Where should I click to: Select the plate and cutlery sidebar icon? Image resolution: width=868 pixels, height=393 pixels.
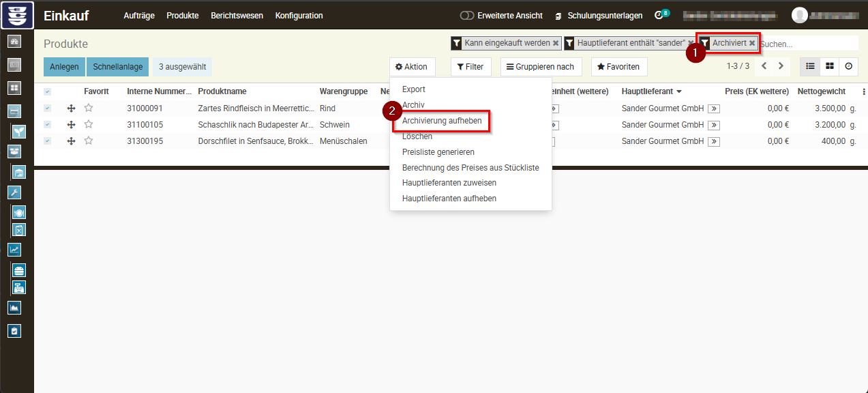[x=19, y=212]
